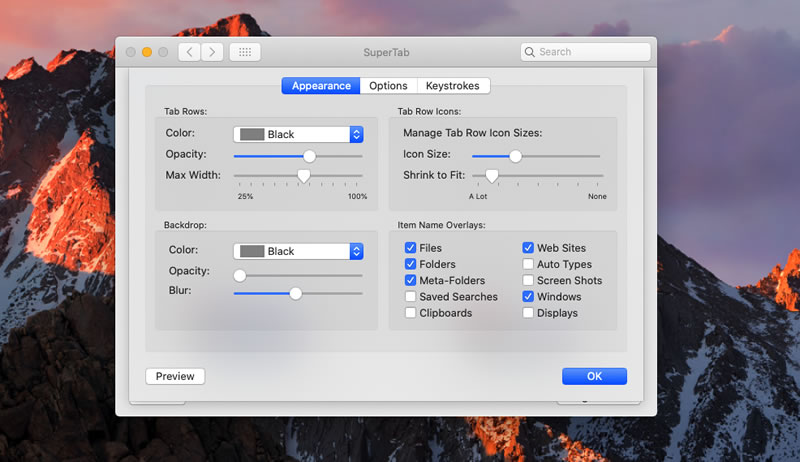Confirm with the OK button

(594, 376)
